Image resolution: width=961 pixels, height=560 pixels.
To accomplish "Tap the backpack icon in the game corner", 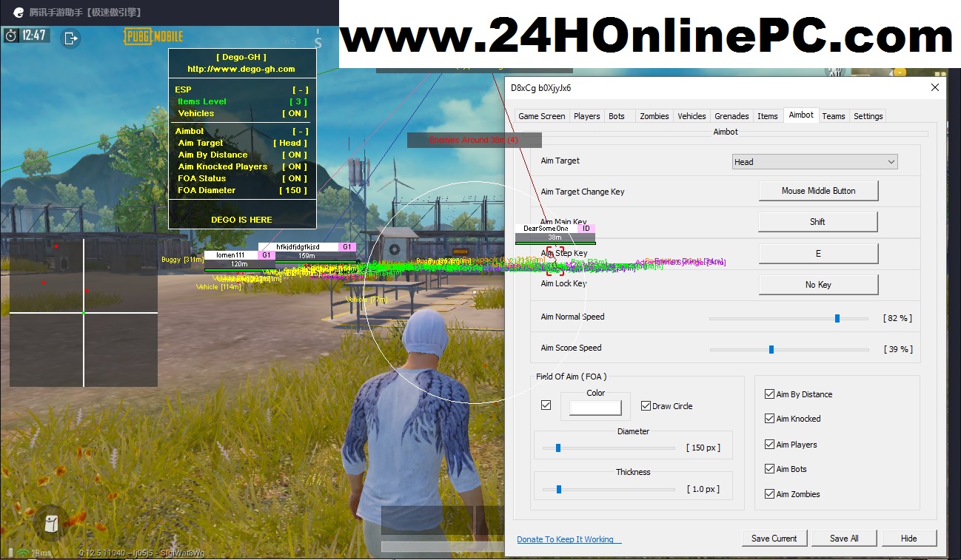I will tap(51, 523).
